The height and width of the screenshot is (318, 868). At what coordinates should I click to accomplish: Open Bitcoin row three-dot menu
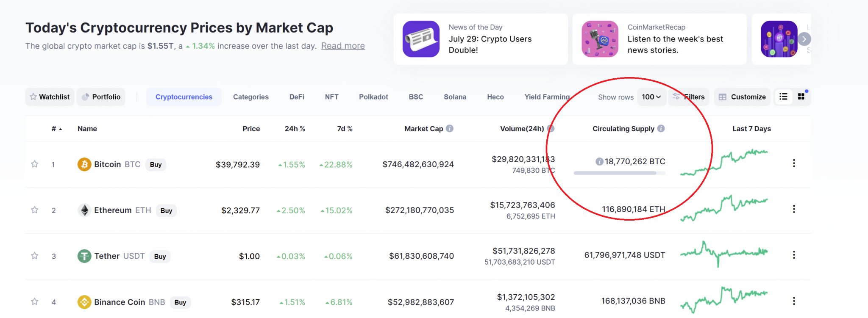click(x=794, y=163)
